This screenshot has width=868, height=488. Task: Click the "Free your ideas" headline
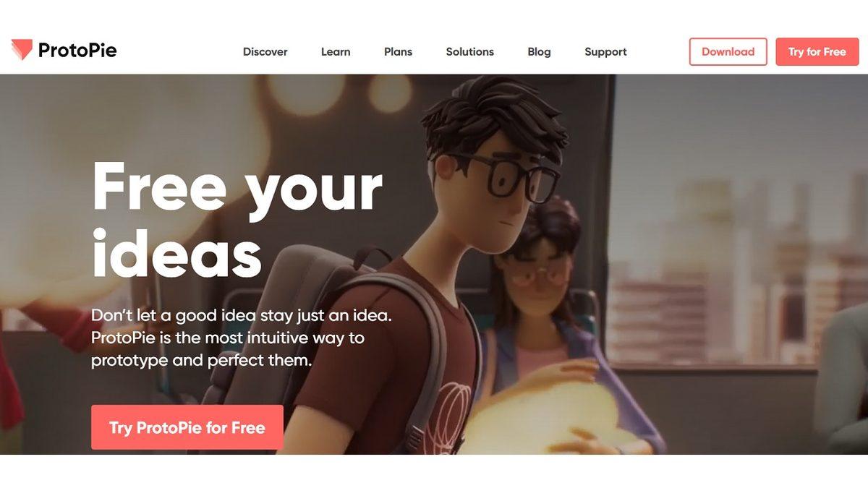[237, 221]
